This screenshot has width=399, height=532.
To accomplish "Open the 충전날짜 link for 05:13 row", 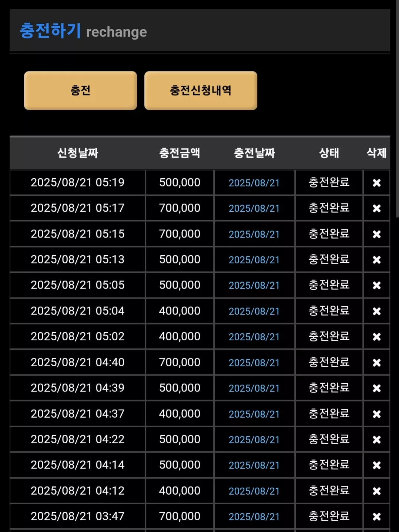I will (x=254, y=260).
